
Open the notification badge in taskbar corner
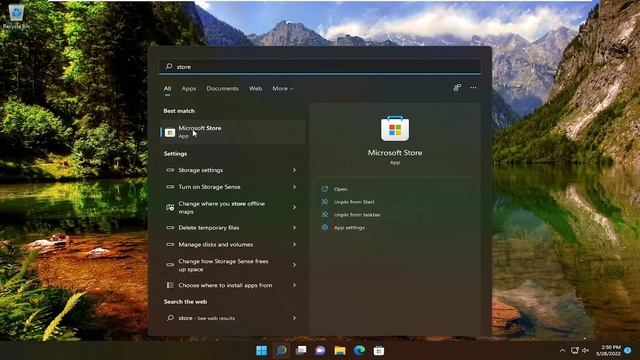point(628,350)
